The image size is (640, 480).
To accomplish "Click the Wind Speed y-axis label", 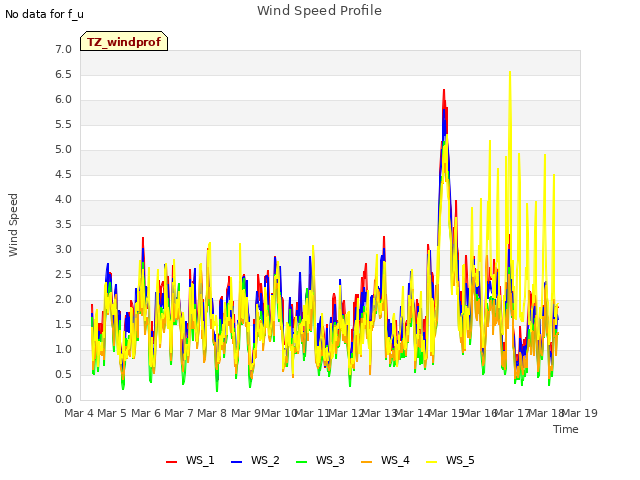I will (13, 225).
